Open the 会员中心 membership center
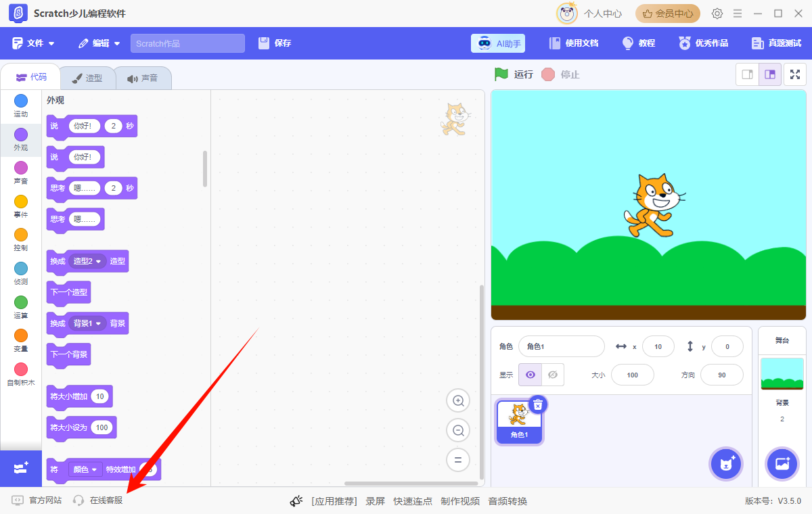The width and height of the screenshot is (812, 514). point(667,13)
